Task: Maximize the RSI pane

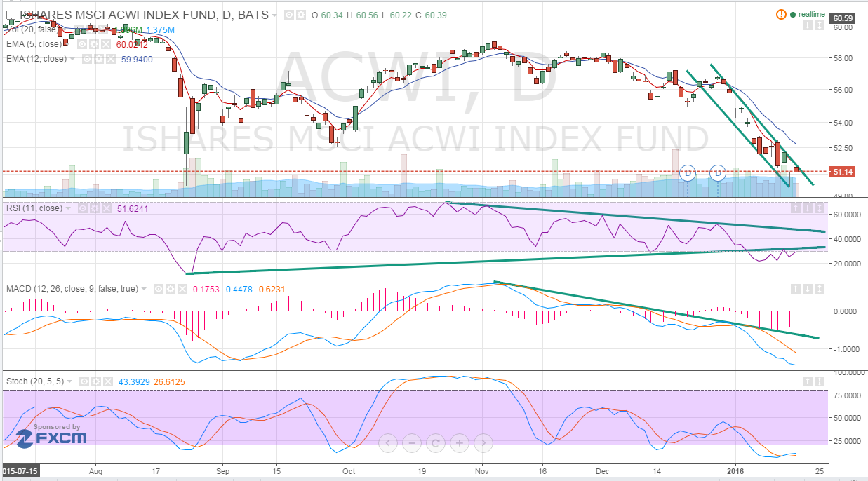Action: coord(820,208)
